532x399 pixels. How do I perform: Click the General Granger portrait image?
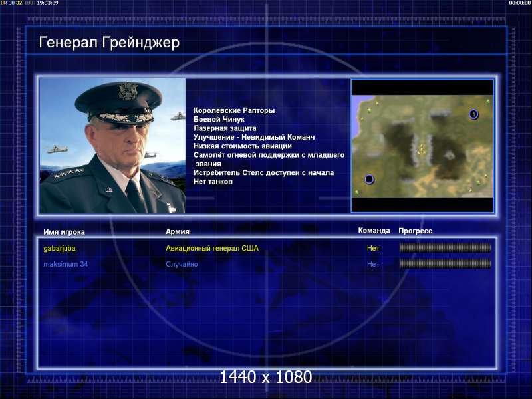point(112,146)
